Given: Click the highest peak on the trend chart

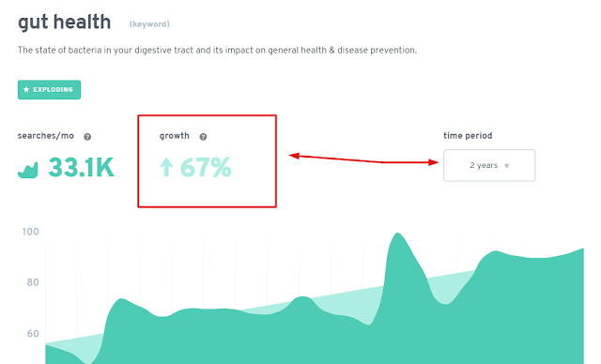Looking at the screenshot, I should (x=397, y=234).
